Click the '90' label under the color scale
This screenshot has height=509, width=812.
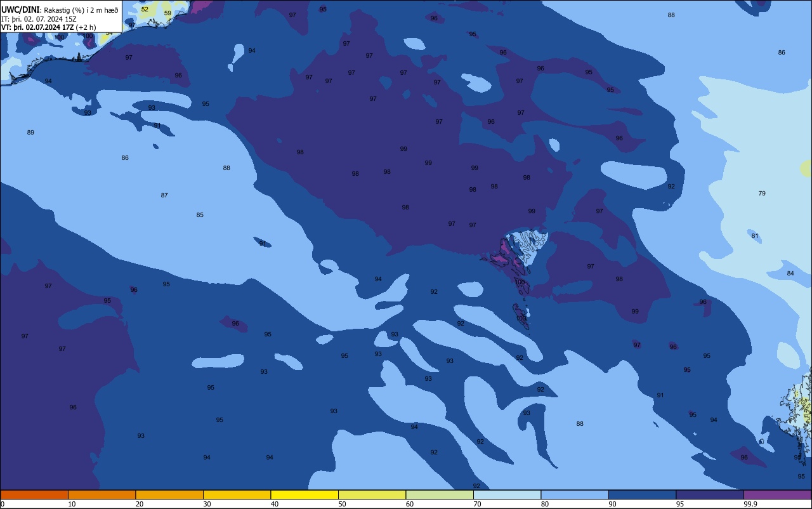tap(612, 504)
